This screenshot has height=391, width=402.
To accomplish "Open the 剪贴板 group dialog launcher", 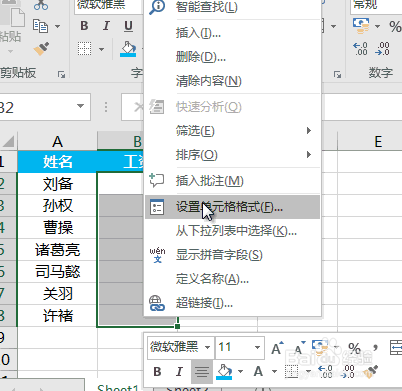I will [x=61, y=74].
